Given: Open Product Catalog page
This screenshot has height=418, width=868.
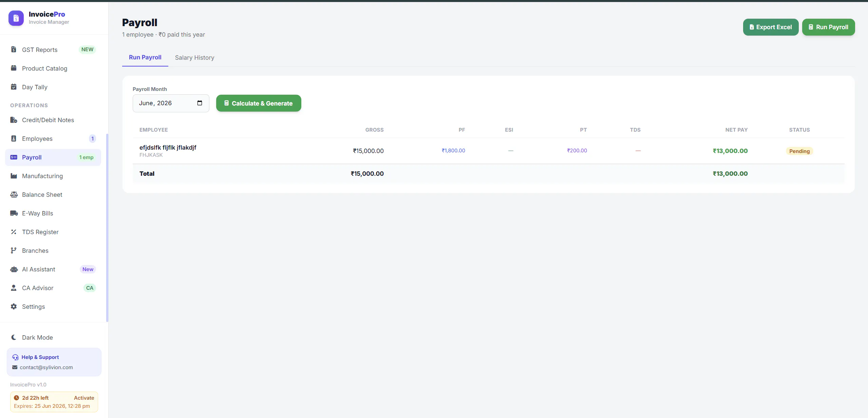Looking at the screenshot, I should (x=53, y=68).
